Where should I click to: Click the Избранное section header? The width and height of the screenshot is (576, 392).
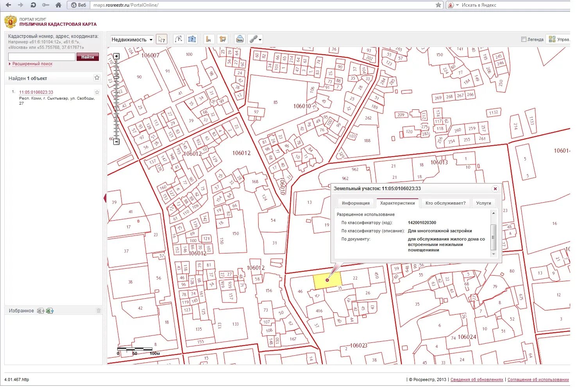[21, 311]
